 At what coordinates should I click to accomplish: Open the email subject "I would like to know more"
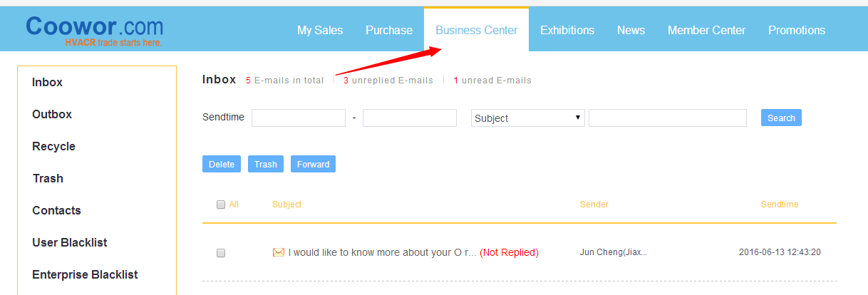[x=382, y=252]
